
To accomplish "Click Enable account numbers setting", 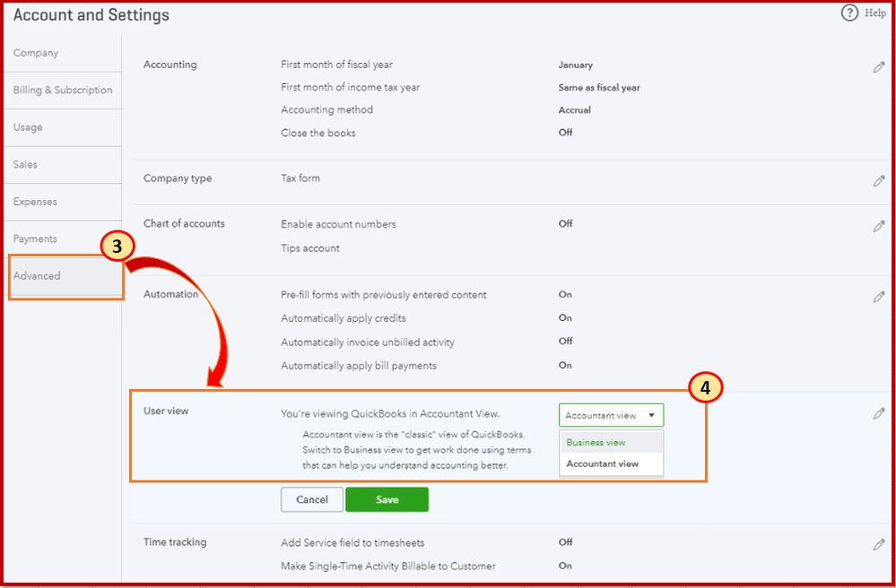I will 338,224.
